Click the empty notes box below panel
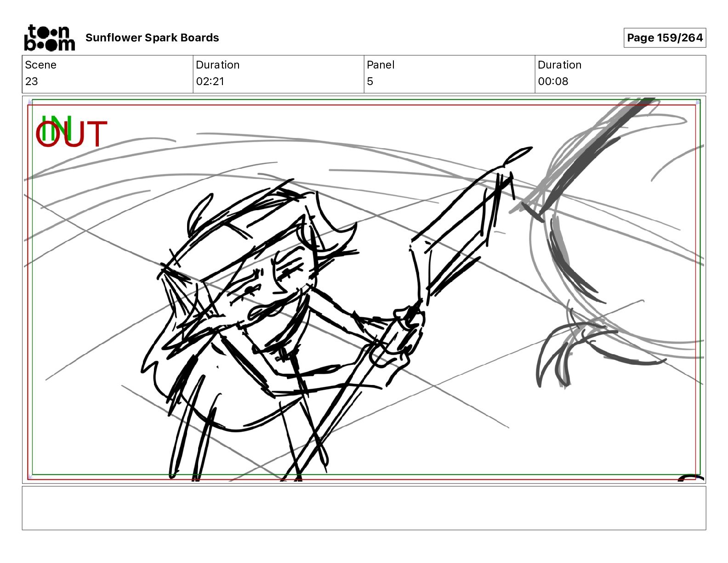The height and width of the screenshot is (563, 728). point(364,508)
